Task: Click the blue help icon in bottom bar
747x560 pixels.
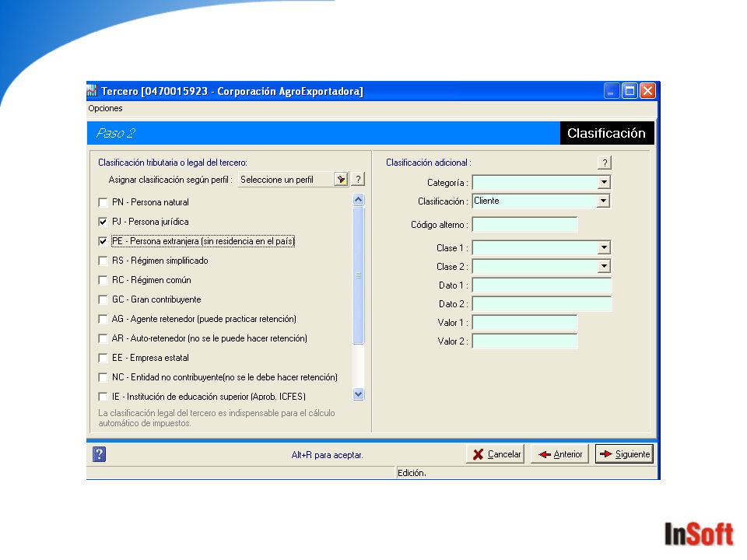Action: pos(99,454)
